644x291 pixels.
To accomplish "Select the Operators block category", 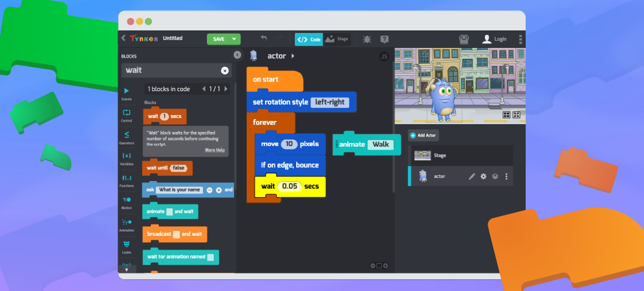I will [x=127, y=137].
